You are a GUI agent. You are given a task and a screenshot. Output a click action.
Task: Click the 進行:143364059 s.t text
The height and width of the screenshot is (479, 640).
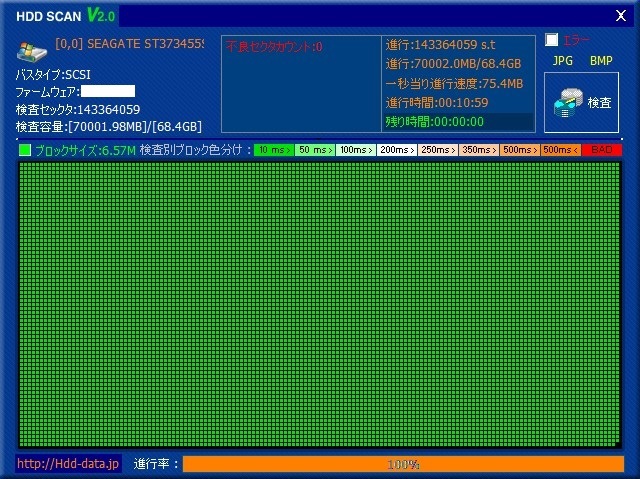(x=440, y=44)
